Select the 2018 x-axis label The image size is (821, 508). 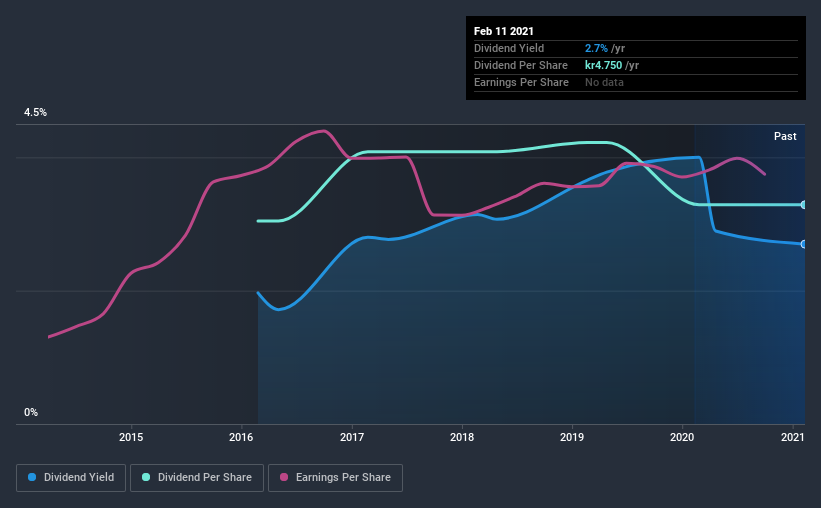point(462,437)
